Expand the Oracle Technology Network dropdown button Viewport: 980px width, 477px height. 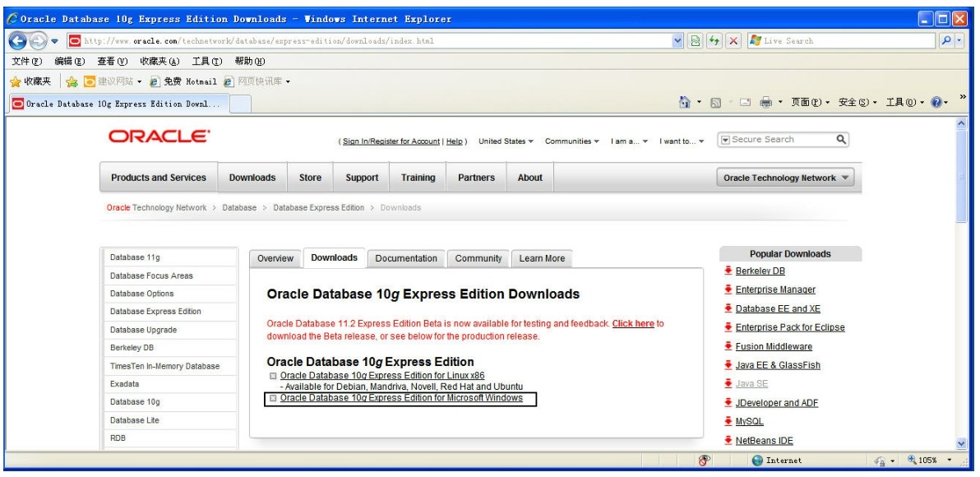point(785,178)
